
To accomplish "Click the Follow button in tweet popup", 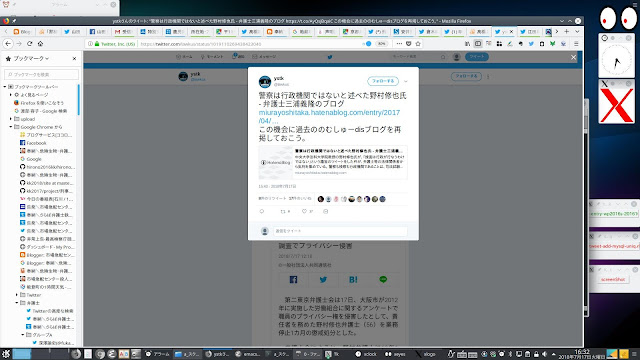I will tap(383, 81).
